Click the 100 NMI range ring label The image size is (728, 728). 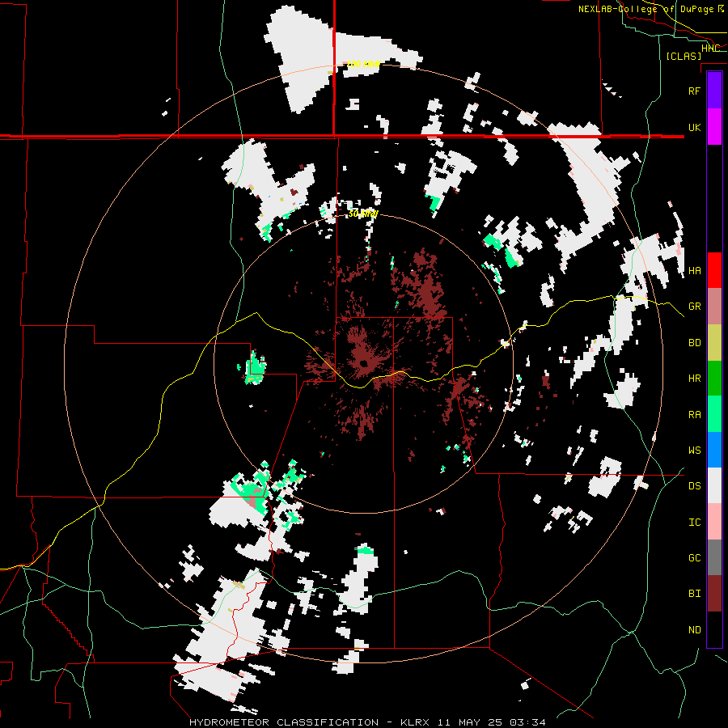(x=363, y=64)
